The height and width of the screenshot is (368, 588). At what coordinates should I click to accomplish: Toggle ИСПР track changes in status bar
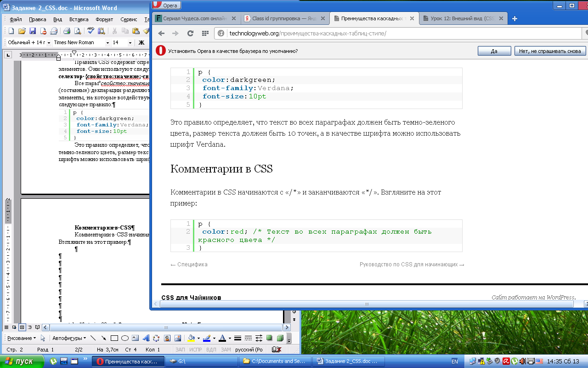pyautogui.click(x=196, y=350)
